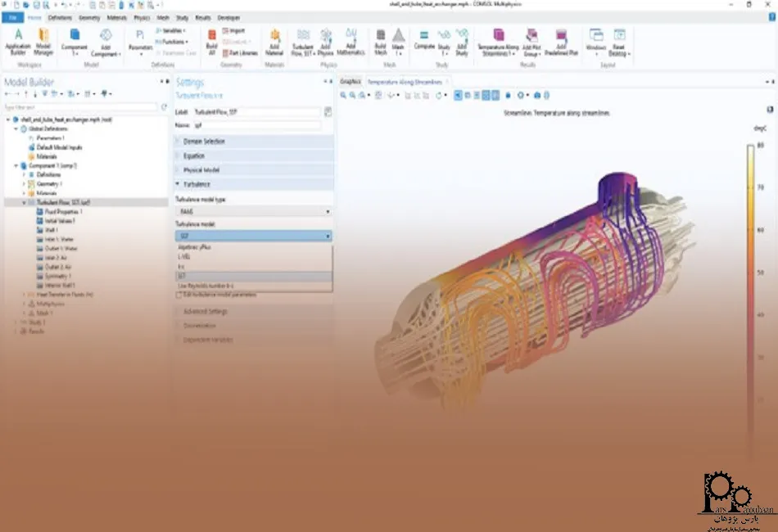Select L-VEL from turbulence model list
The height and width of the screenshot is (532, 778).
pyautogui.click(x=183, y=256)
